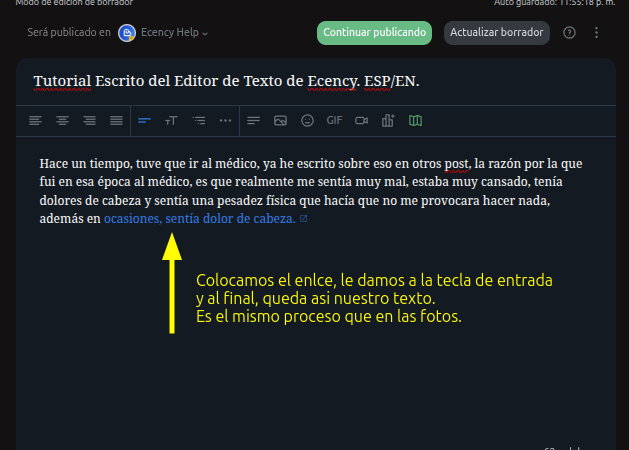
Task: Open the heading text size tool
Action: click(x=171, y=121)
